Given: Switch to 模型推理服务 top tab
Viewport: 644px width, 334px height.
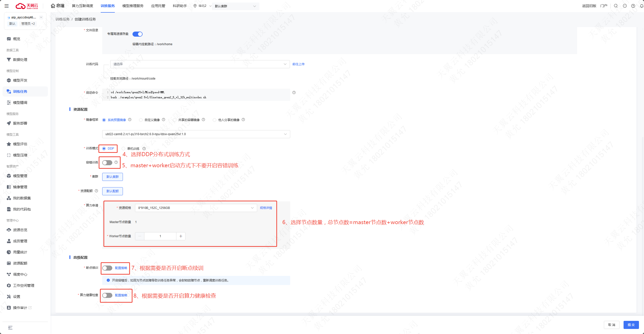Looking at the screenshot, I should coord(133,6).
